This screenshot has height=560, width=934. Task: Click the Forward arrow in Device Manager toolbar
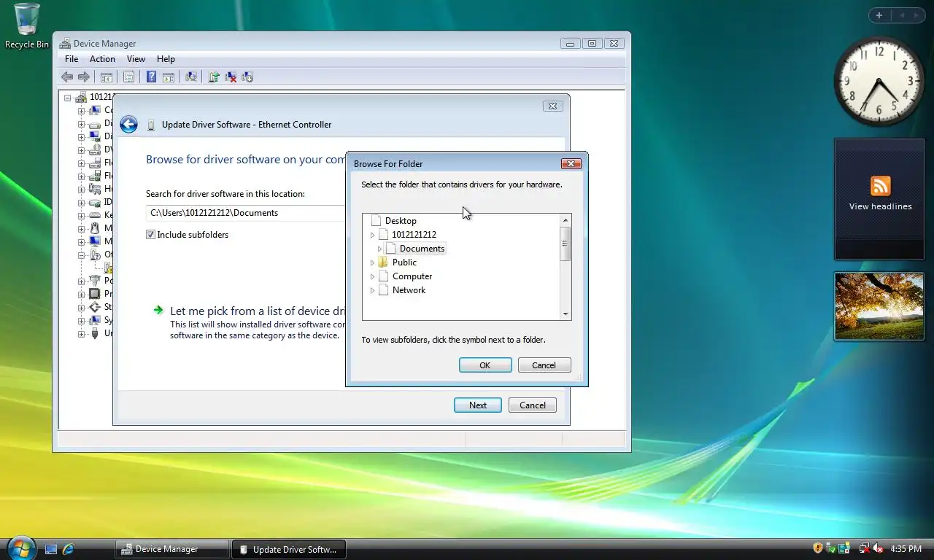pyautogui.click(x=84, y=77)
